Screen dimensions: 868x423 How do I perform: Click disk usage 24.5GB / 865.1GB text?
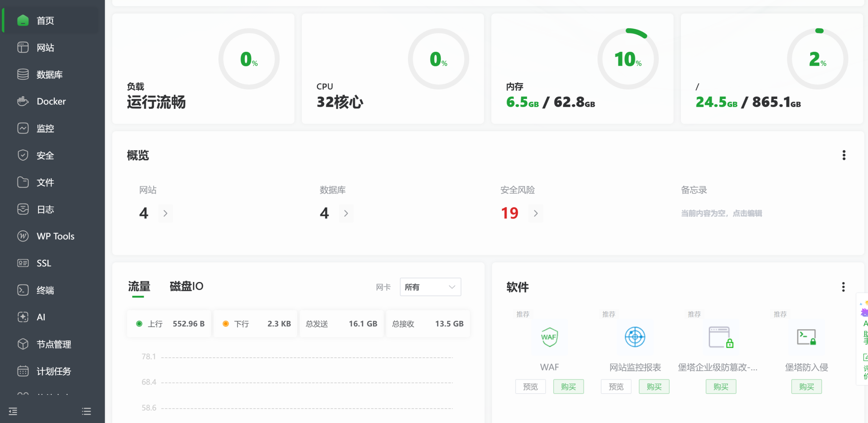[x=748, y=102]
